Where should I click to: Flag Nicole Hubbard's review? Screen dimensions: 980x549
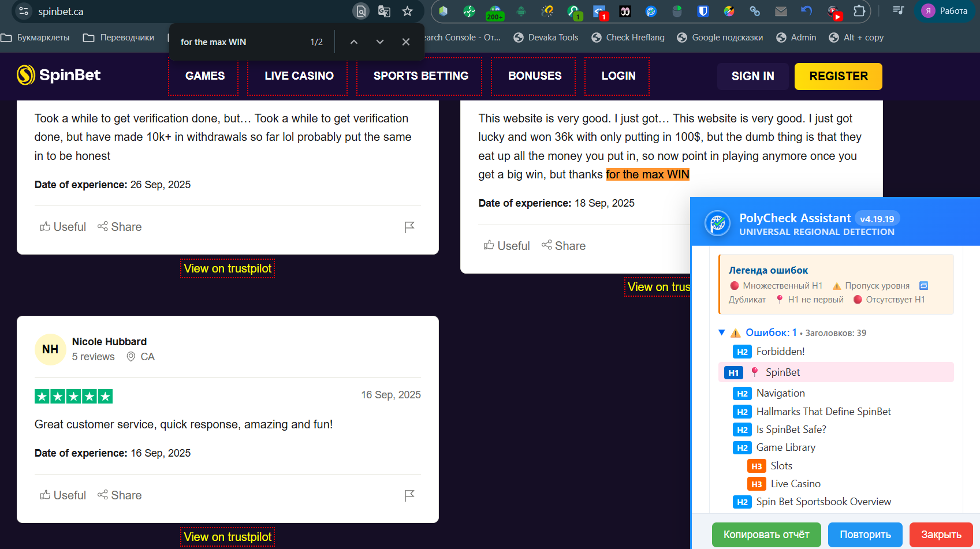[x=409, y=495]
